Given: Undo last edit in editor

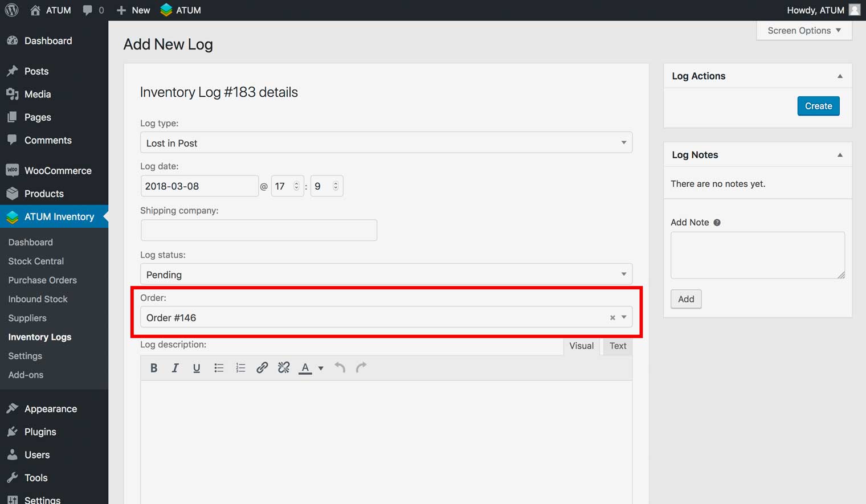Looking at the screenshot, I should pyautogui.click(x=340, y=368).
